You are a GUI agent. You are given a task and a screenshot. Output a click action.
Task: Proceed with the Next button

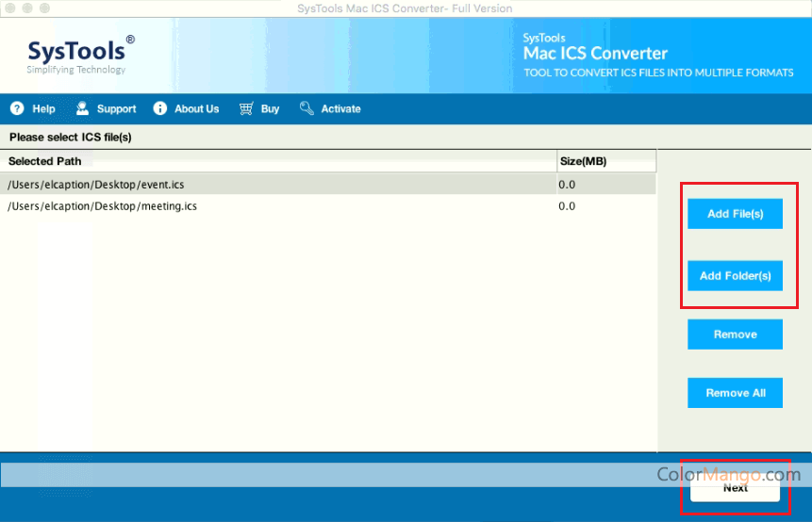coord(735,487)
